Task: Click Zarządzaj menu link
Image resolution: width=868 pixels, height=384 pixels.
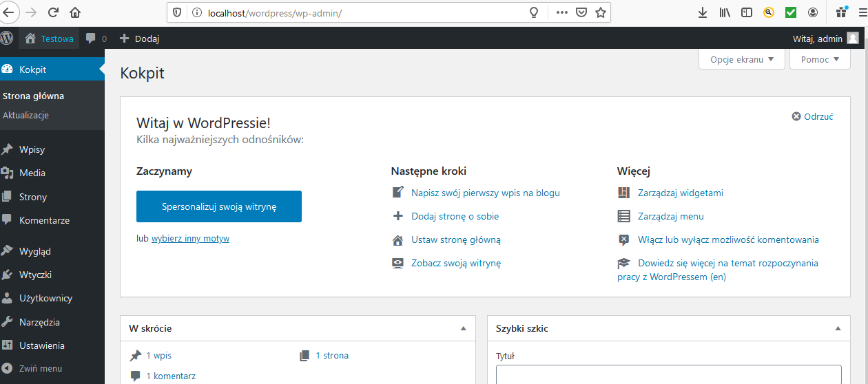Action: (x=671, y=216)
